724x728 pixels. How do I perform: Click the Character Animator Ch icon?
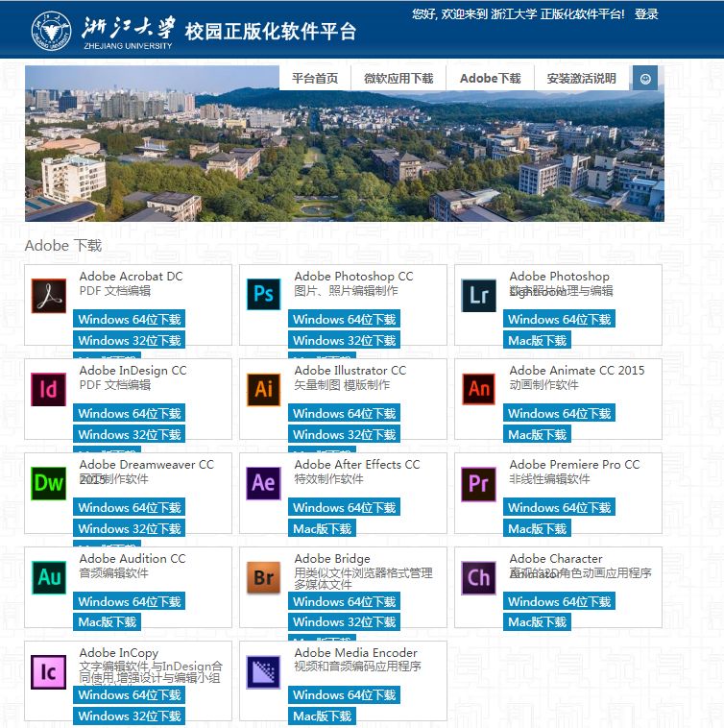click(479, 578)
